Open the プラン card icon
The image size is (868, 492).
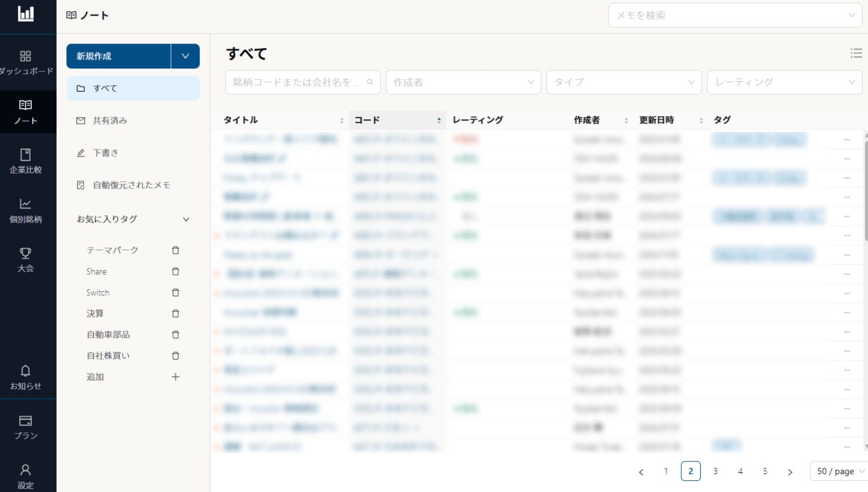(25, 421)
